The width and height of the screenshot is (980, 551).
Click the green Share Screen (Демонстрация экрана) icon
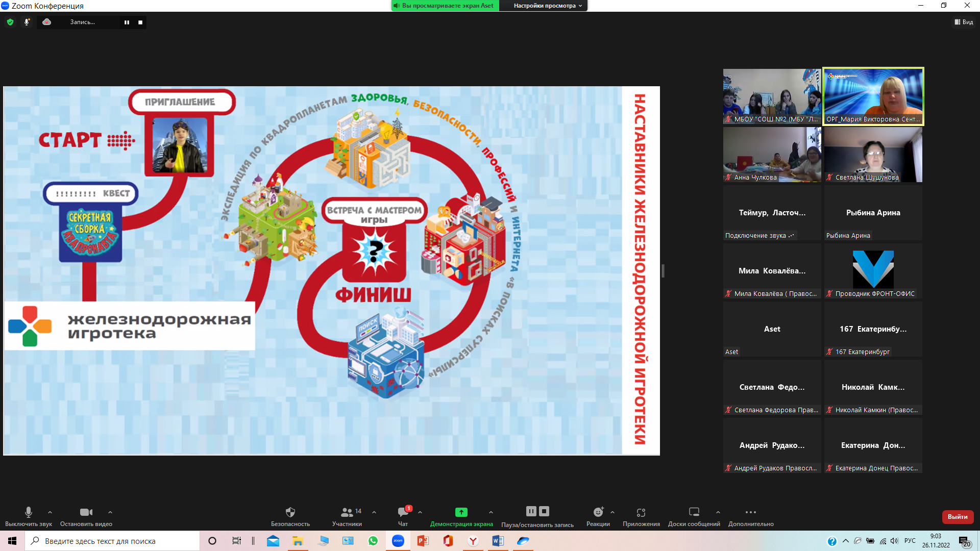coord(461,512)
